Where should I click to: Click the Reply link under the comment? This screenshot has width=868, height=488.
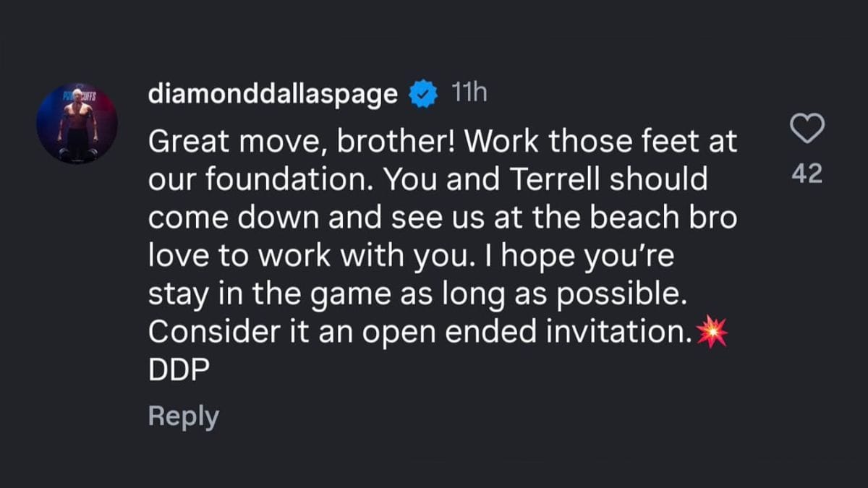[183, 415]
